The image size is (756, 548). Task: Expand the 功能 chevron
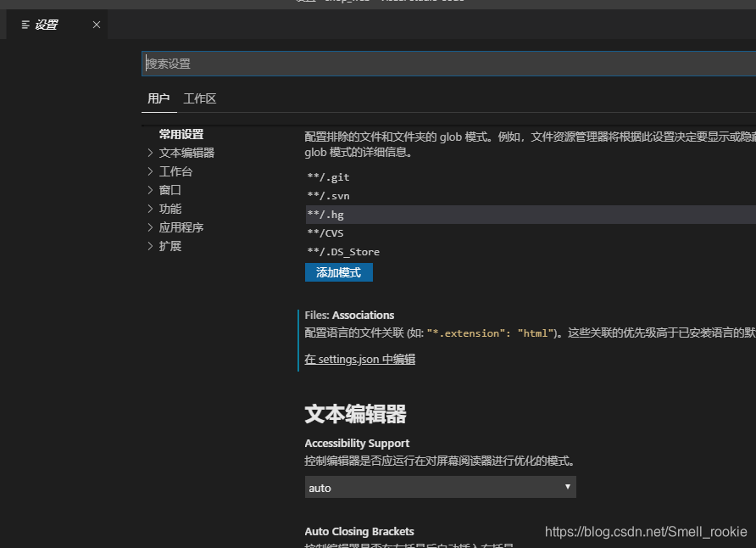pos(150,209)
